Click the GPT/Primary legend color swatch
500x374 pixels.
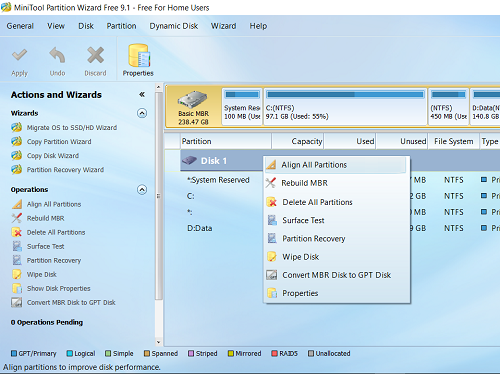pos(14,353)
